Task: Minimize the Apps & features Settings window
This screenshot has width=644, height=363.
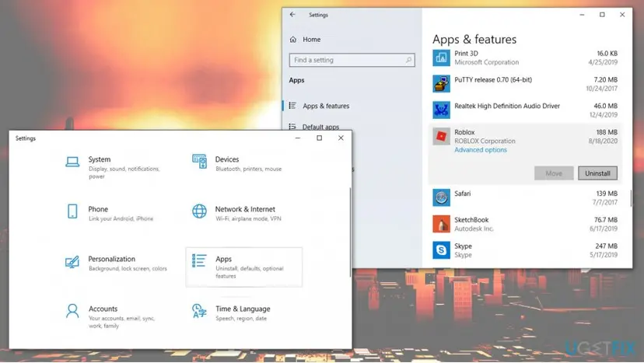Action: click(582, 15)
